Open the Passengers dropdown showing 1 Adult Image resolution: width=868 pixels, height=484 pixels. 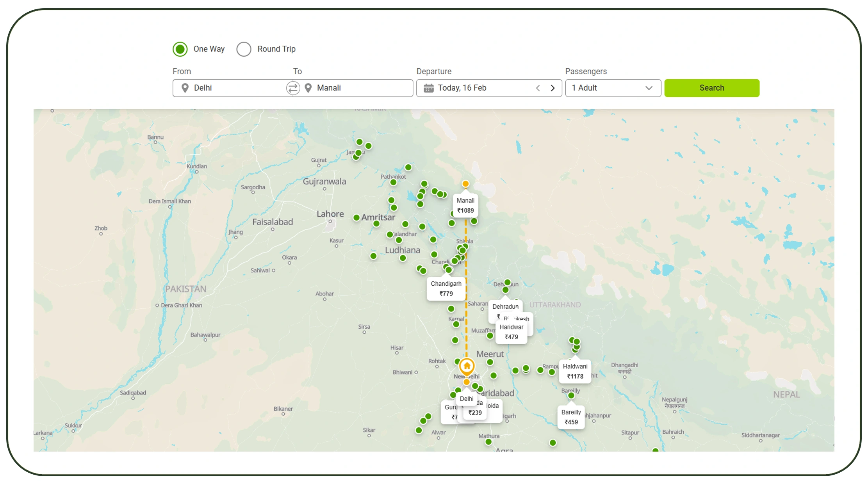(612, 88)
